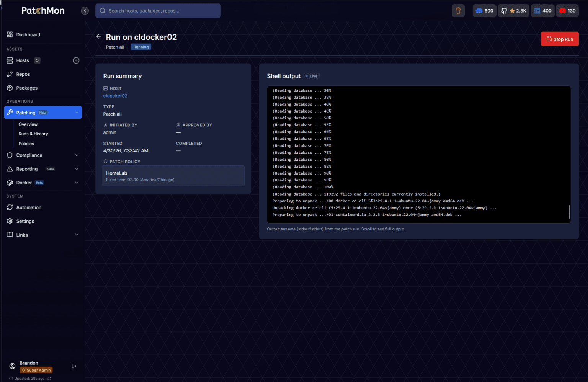Open Patching Overview
The width and height of the screenshot is (588, 382).
coord(28,124)
